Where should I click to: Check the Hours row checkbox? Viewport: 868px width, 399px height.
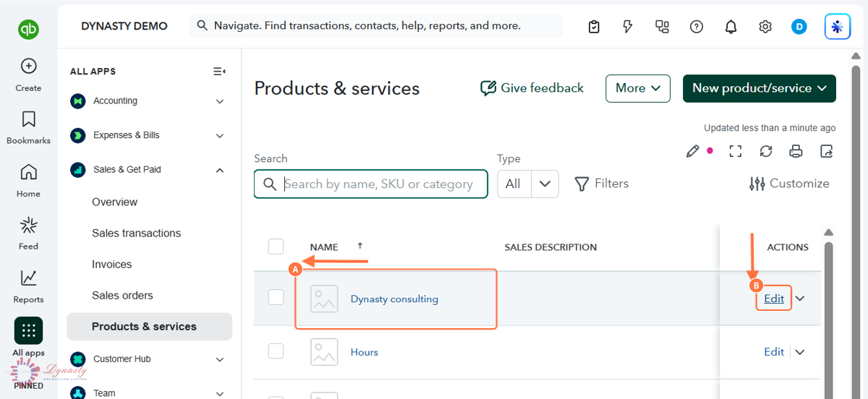tap(276, 351)
